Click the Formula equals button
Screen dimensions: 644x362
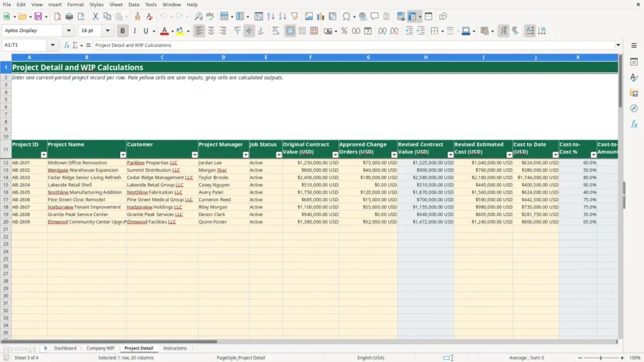click(x=88, y=45)
